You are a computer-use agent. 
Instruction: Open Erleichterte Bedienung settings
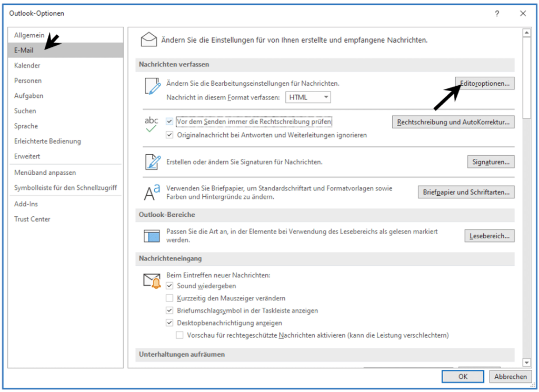(x=47, y=141)
